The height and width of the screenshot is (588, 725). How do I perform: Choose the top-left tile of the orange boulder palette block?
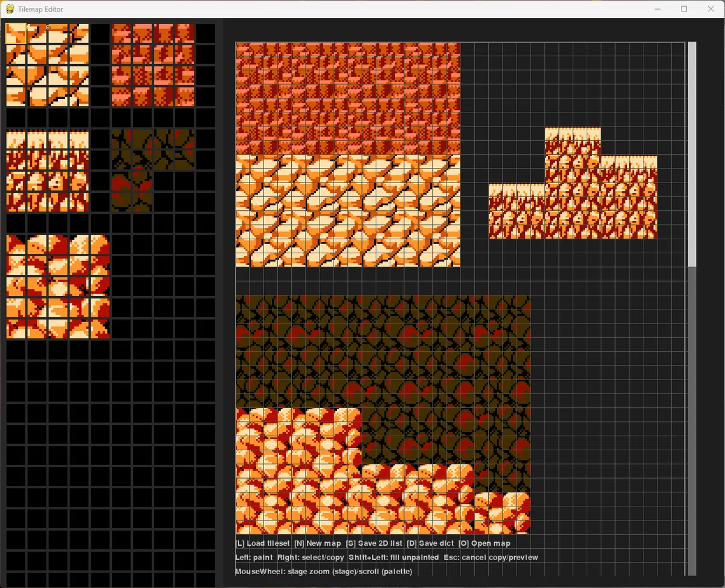coord(16,245)
